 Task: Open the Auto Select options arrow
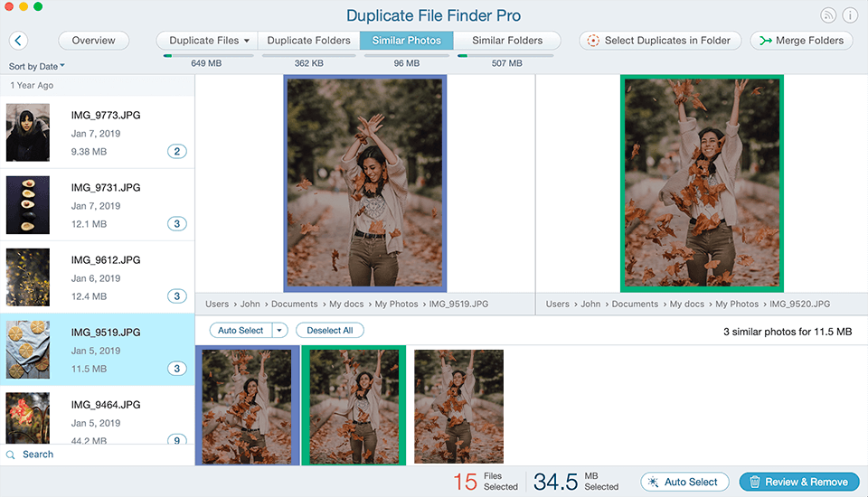pos(280,331)
